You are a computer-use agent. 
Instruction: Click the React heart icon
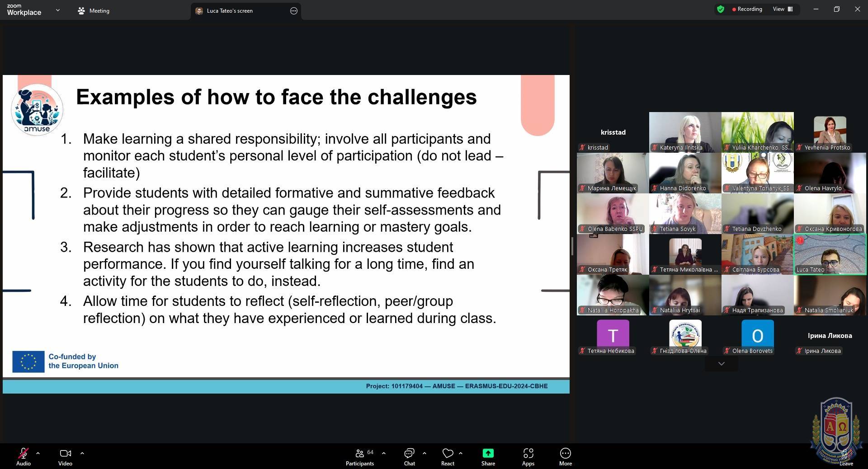[x=448, y=453]
